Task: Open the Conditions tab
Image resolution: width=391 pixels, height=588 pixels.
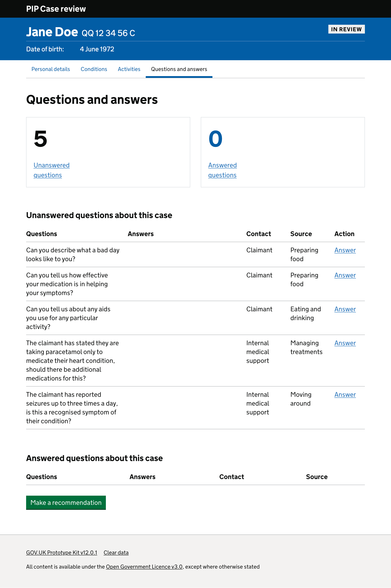Action: click(x=94, y=69)
